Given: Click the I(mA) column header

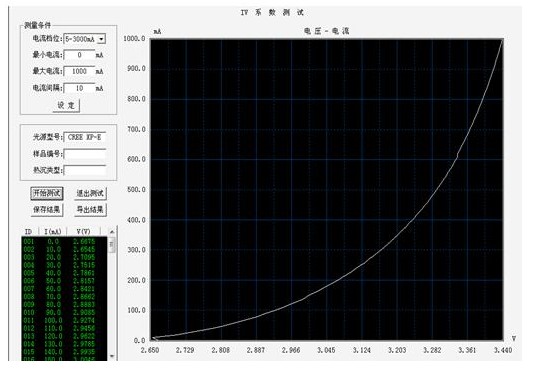Looking at the screenshot, I should (x=53, y=231).
